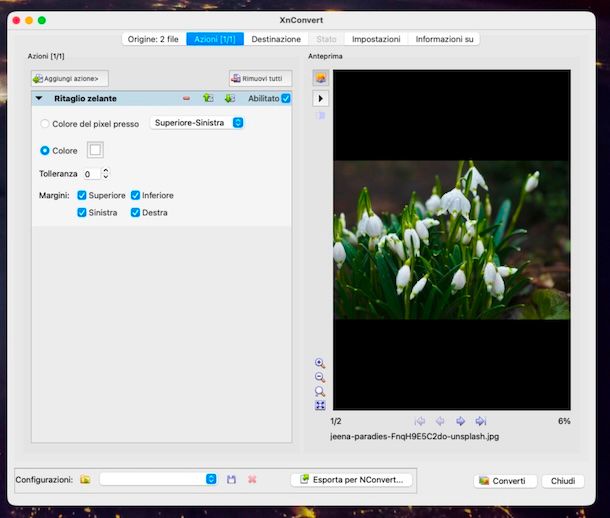Viewport: 610px width, 518px height.
Task: Go to the next preview image
Action: coord(460,421)
